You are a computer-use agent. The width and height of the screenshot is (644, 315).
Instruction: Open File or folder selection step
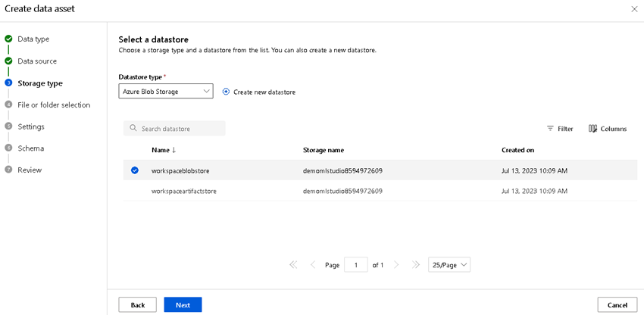[54, 104]
